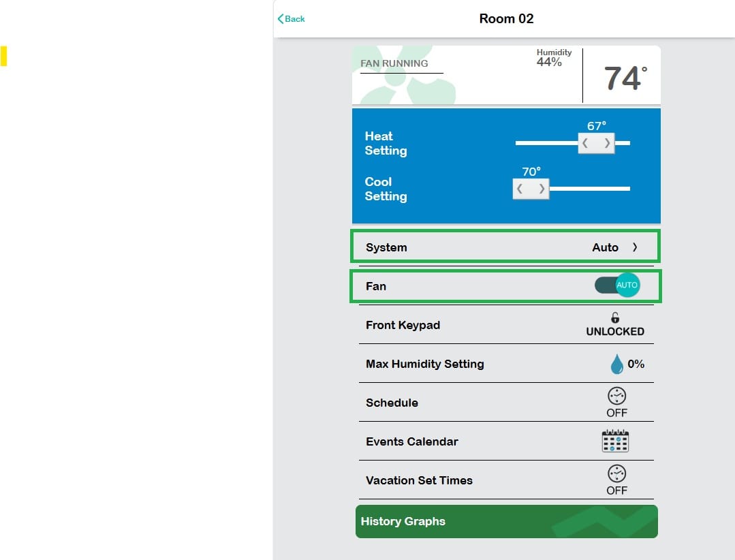The width and height of the screenshot is (735, 560).
Task: Click the Front Keypad unlocked padlock icon
Action: [x=615, y=317]
